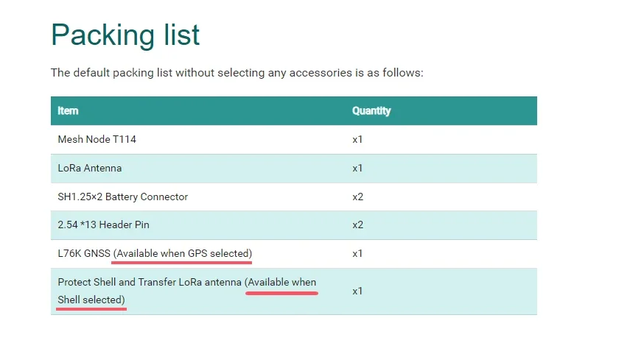Click the quantity x1 for Protect Shell row

click(x=357, y=291)
